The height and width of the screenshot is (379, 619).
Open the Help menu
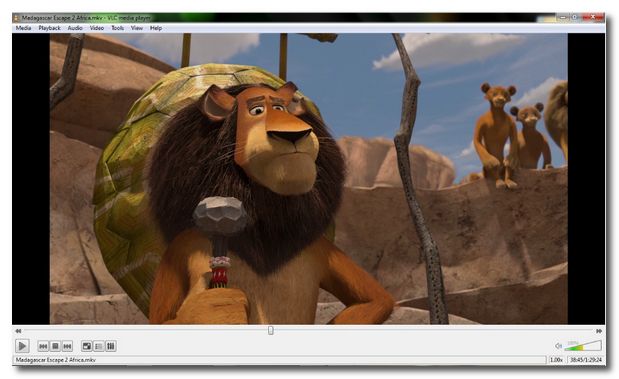click(x=156, y=28)
